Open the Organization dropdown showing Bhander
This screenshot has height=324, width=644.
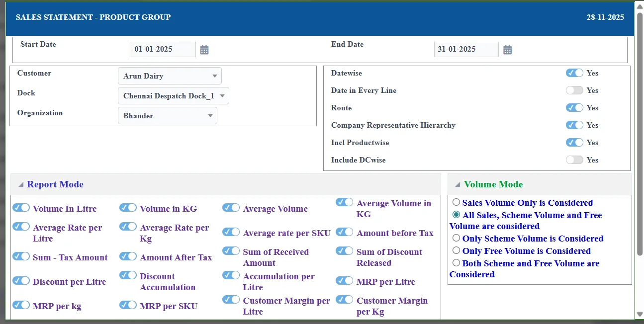(168, 116)
